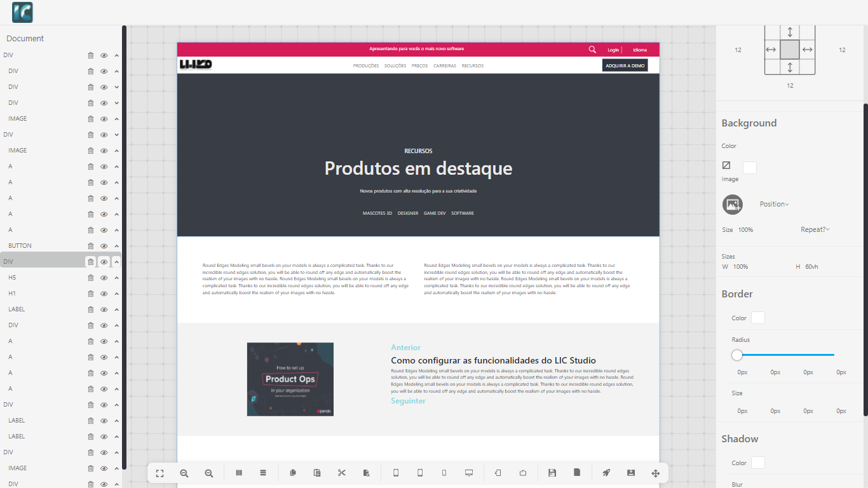Image resolution: width=868 pixels, height=488 pixels.
Task: Click the W 100% width field
Action: tap(740, 267)
